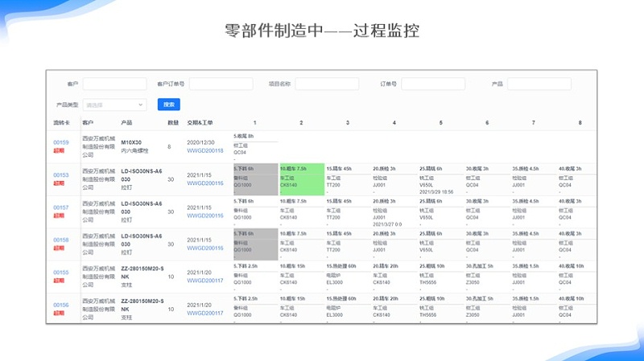The height and width of the screenshot is (361, 644).
Task: Open flow card link 00153
Action: (61, 174)
